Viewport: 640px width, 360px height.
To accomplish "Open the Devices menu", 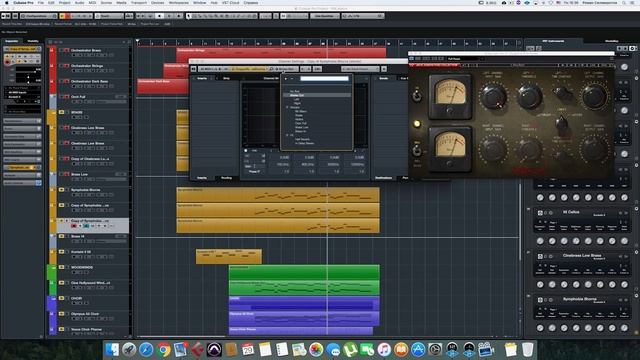I will (157, 3).
